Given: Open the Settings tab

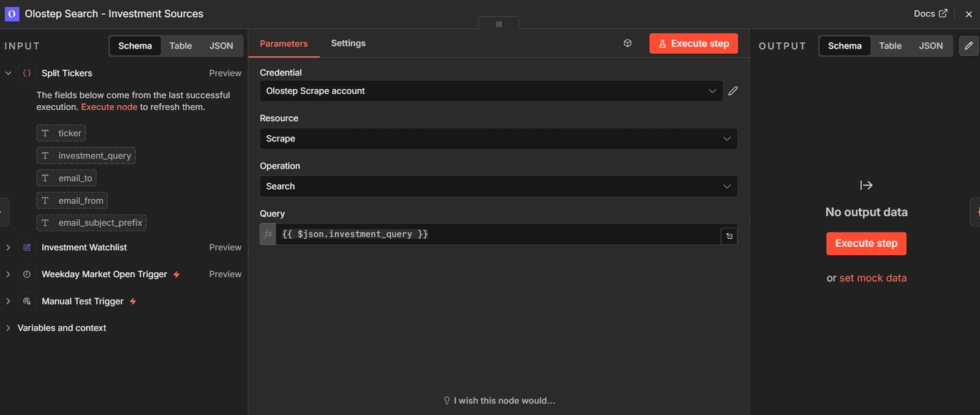Looking at the screenshot, I should [x=349, y=43].
